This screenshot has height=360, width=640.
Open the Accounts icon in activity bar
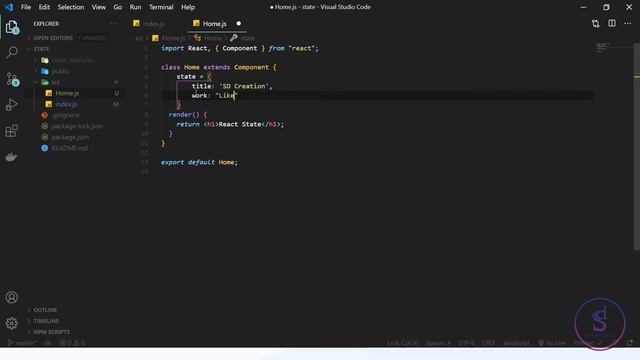click(x=12, y=297)
